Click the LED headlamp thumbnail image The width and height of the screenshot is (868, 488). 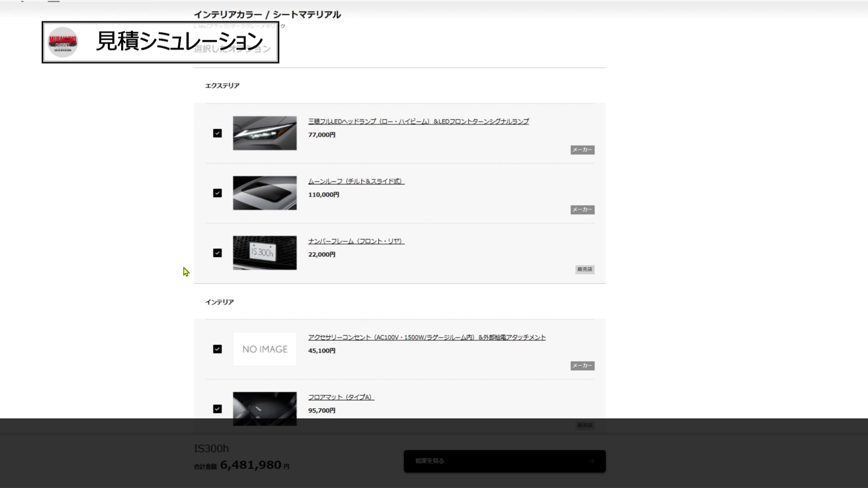click(265, 133)
